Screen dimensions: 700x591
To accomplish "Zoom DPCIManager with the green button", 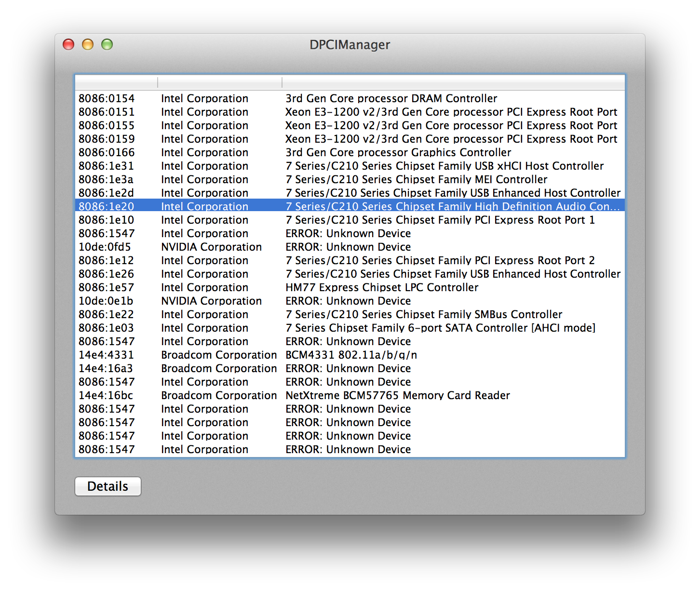I will pyautogui.click(x=107, y=44).
